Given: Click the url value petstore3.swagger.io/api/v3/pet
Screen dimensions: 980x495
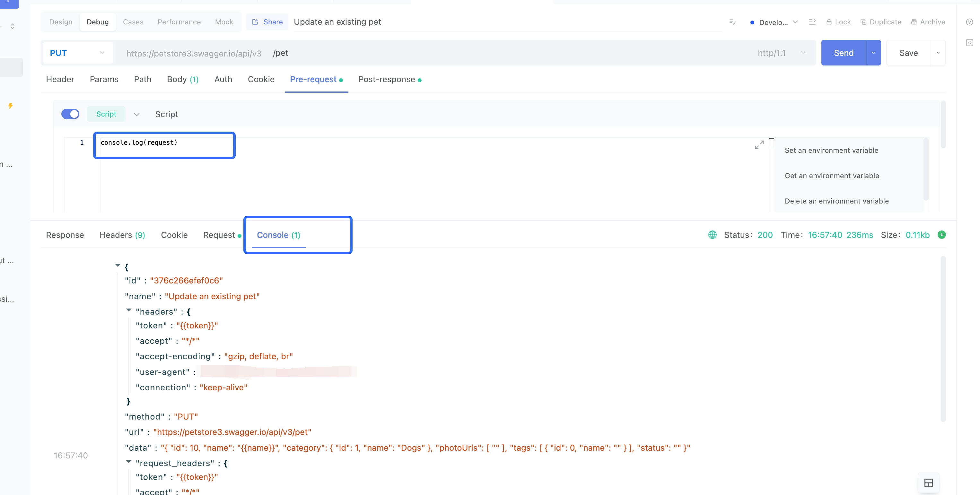Looking at the screenshot, I should [x=232, y=432].
